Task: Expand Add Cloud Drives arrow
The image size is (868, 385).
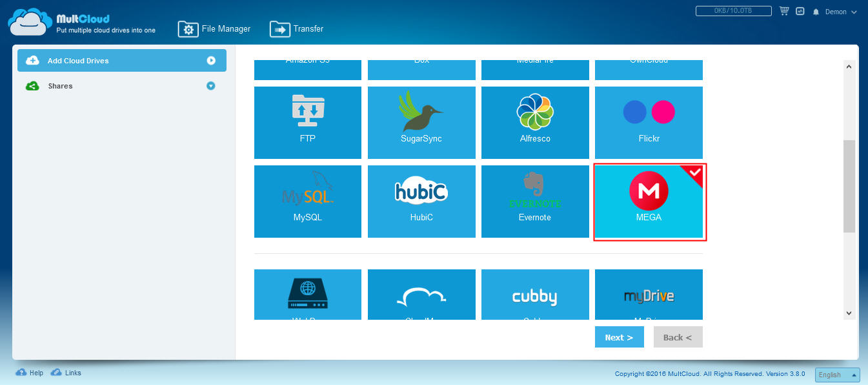Action: [x=210, y=61]
